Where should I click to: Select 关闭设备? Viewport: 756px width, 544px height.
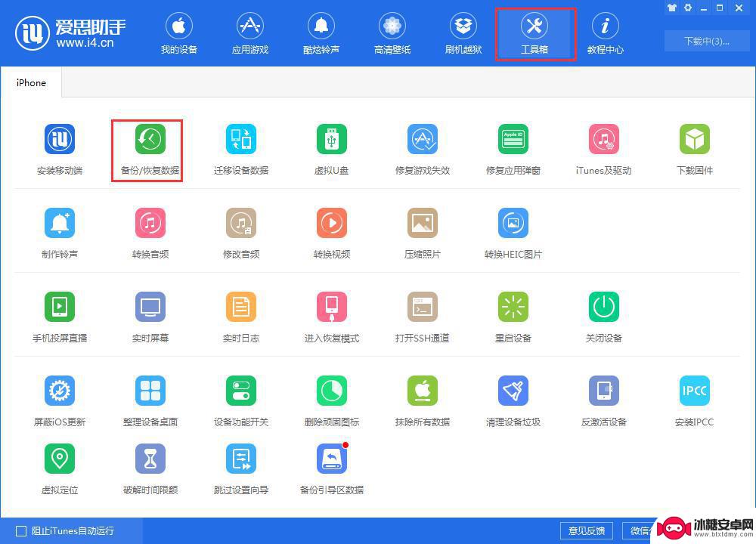[x=603, y=317]
